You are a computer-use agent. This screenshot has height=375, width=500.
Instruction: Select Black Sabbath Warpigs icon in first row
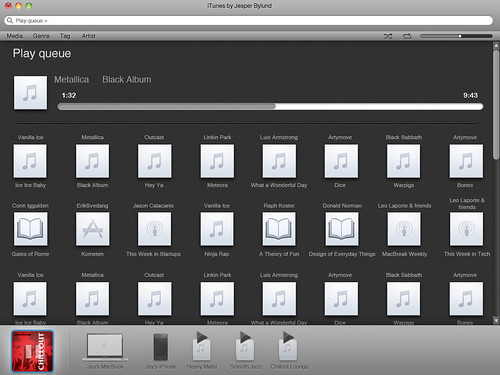pyautogui.click(x=404, y=161)
